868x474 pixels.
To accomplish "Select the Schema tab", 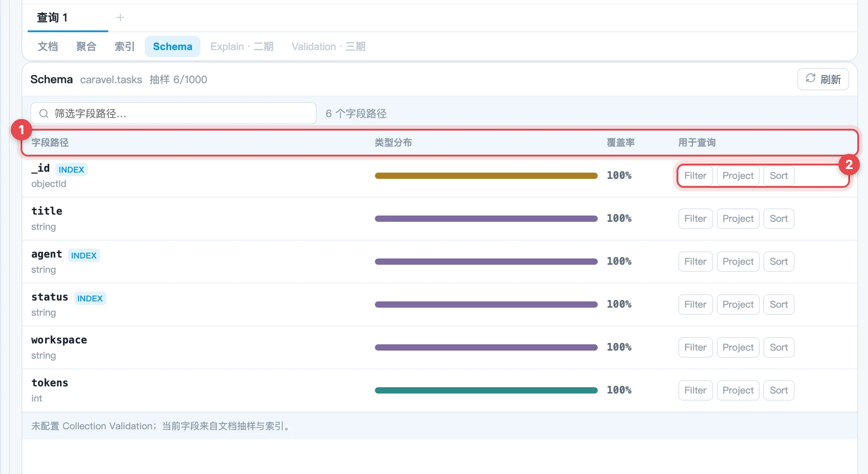I will [x=173, y=47].
